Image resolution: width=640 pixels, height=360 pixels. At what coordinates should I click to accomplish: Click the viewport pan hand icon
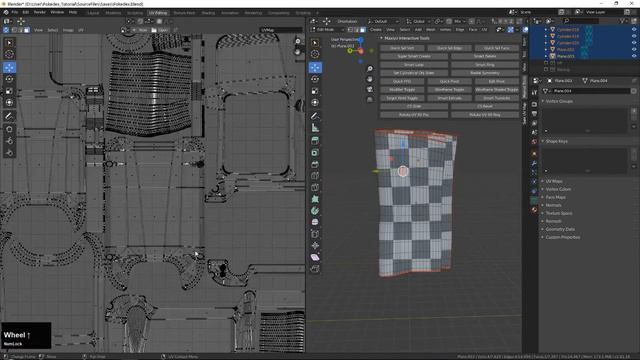tap(370, 79)
